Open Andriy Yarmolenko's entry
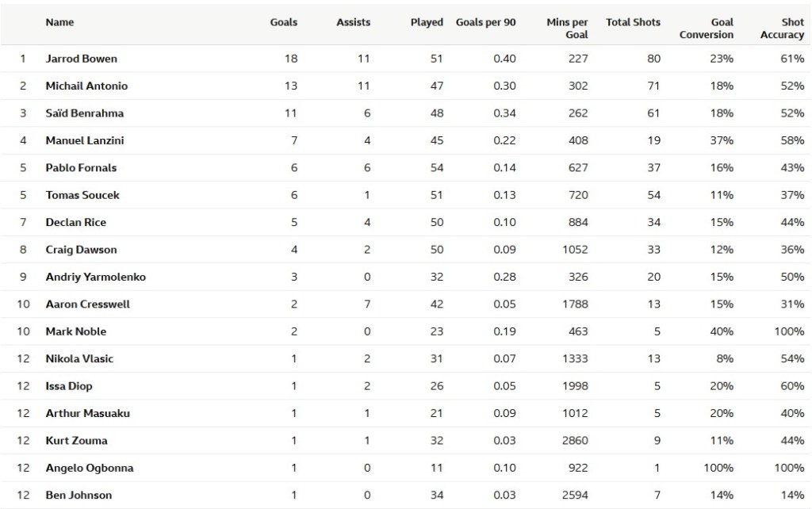The height and width of the screenshot is (509, 812). [95, 277]
